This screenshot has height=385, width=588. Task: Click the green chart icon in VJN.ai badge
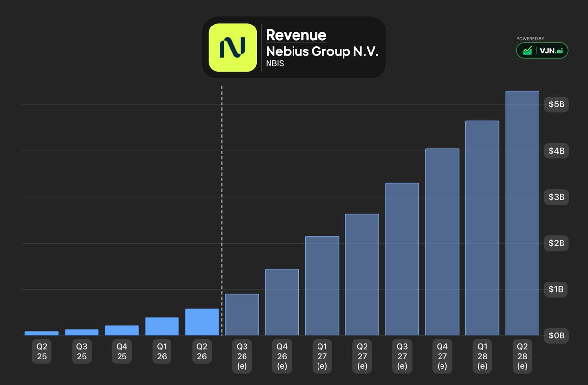point(527,51)
